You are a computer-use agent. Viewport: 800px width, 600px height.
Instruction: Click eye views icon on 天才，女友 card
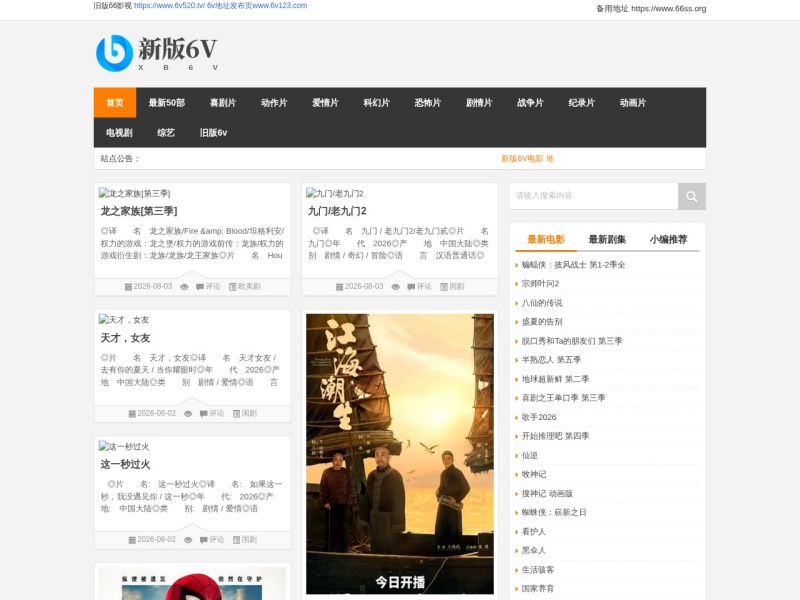(x=188, y=414)
